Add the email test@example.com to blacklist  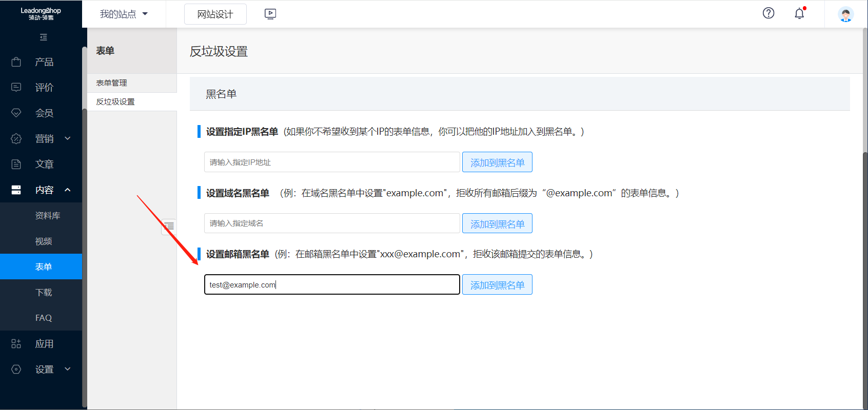pyautogui.click(x=497, y=285)
